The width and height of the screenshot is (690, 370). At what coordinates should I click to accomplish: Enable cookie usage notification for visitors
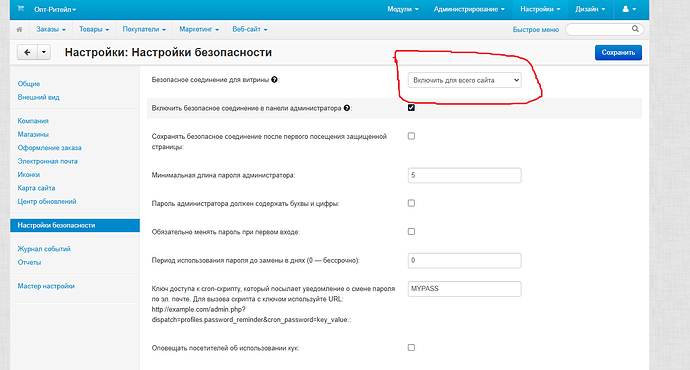point(411,348)
